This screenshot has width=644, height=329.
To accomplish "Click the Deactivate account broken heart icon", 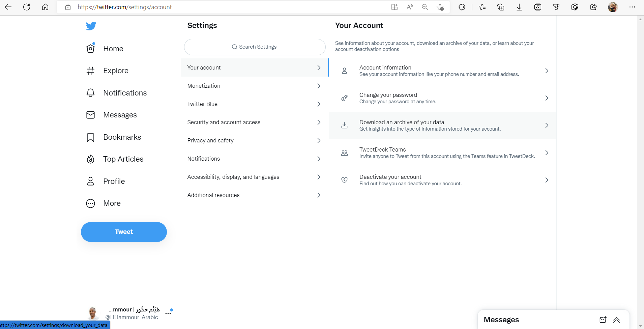I will (x=344, y=180).
